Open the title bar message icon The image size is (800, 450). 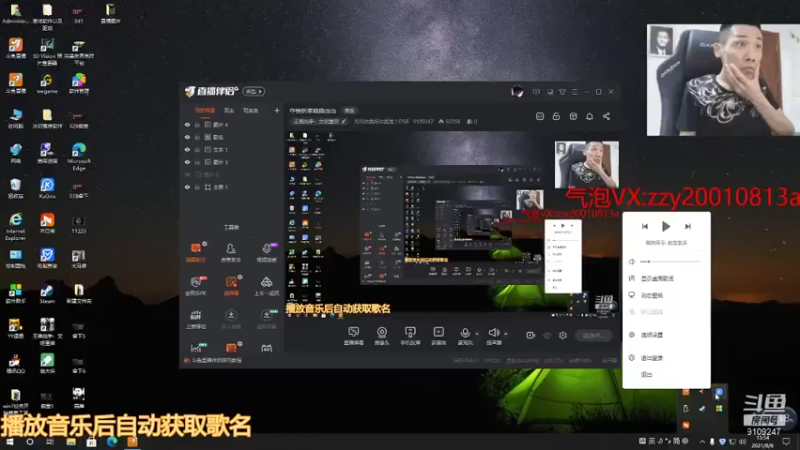click(x=536, y=92)
